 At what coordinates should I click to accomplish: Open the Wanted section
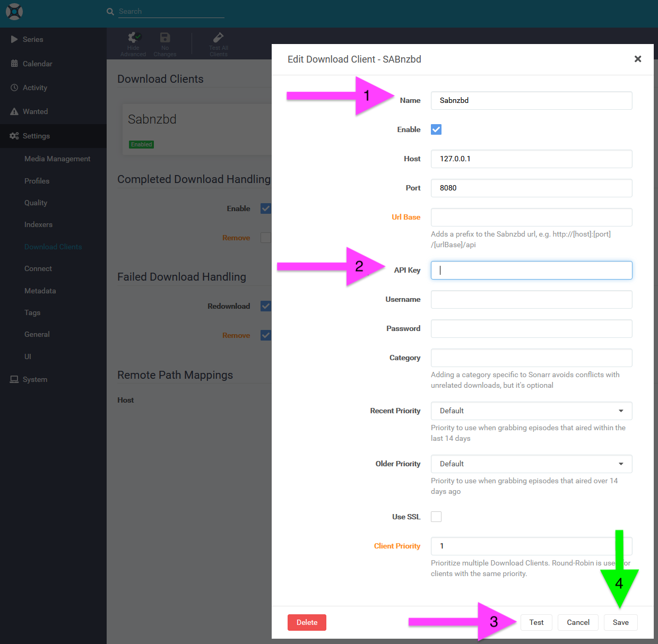click(x=35, y=111)
